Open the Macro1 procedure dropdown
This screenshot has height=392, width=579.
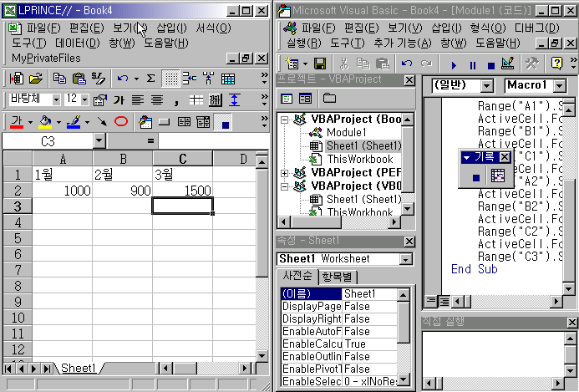tap(560, 86)
